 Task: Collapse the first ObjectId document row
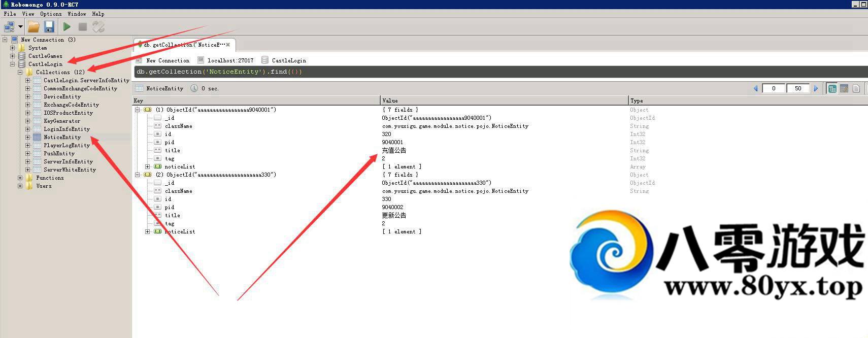tap(138, 110)
